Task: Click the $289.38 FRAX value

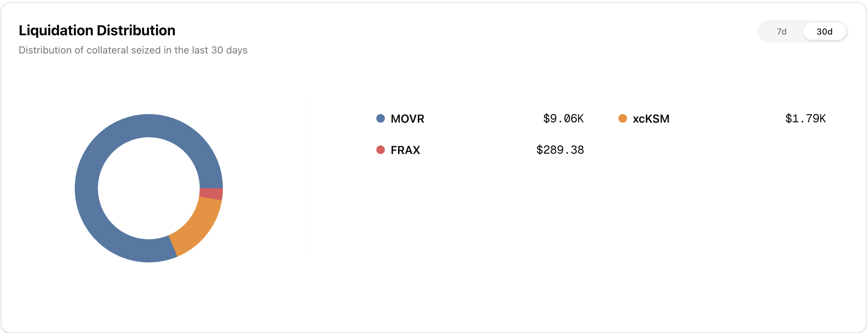Action: click(x=560, y=150)
